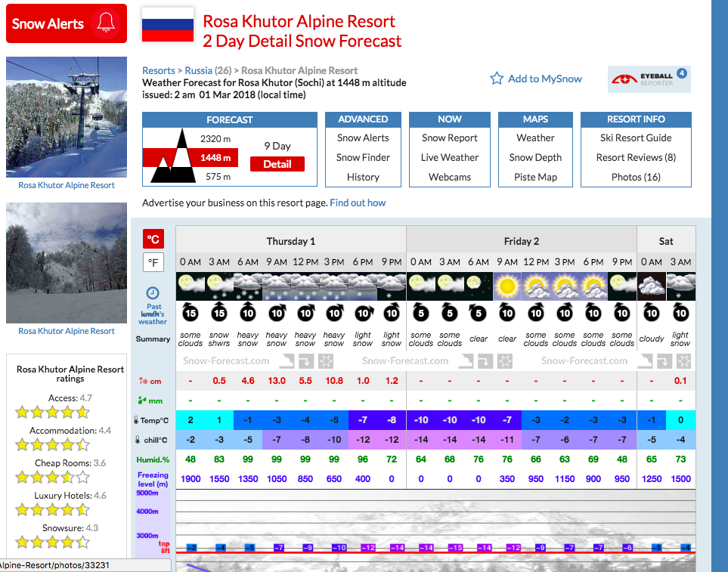Viewport: 728px width, 572px height.
Task: Switch temperature units to °F
Action: 153,262
